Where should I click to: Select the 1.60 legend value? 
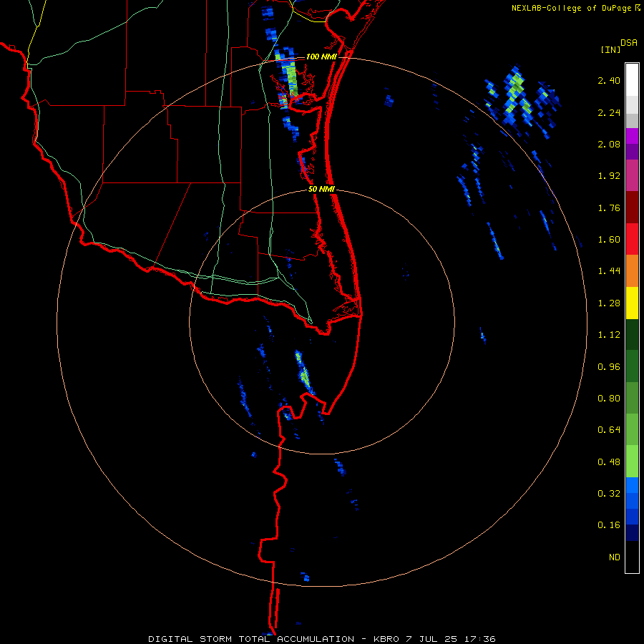[x=609, y=240]
